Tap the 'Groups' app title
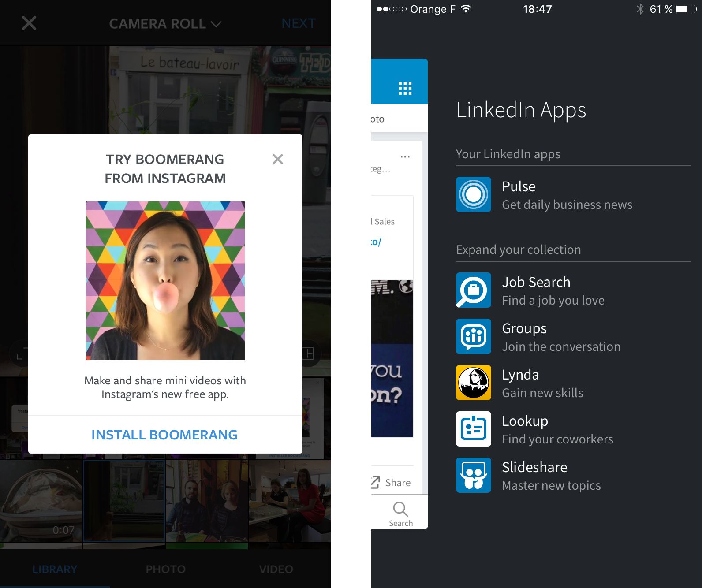The image size is (702, 588). point(524,329)
